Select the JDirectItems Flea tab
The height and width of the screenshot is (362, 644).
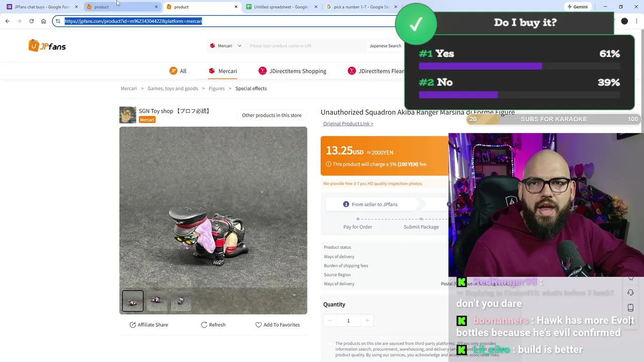point(376,71)
